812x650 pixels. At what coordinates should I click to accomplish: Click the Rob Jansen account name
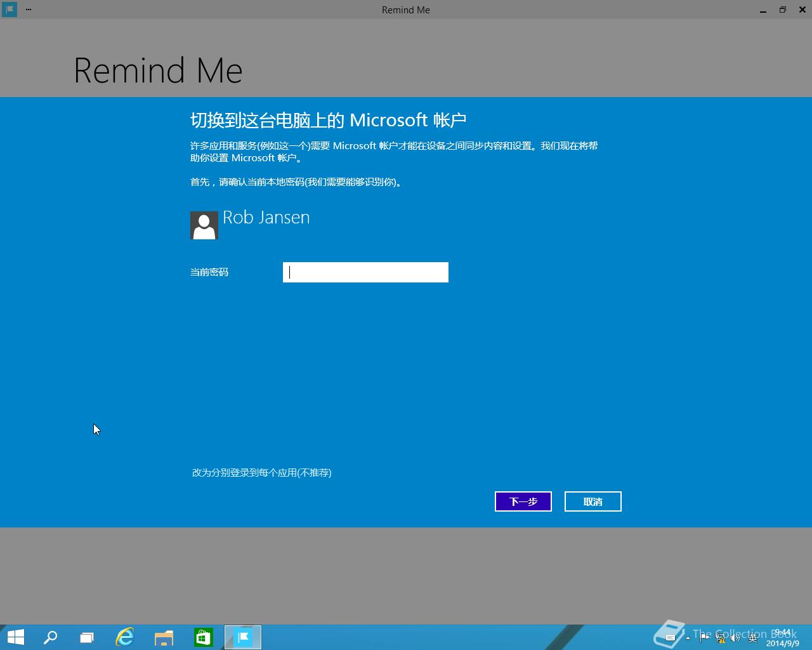266,218
